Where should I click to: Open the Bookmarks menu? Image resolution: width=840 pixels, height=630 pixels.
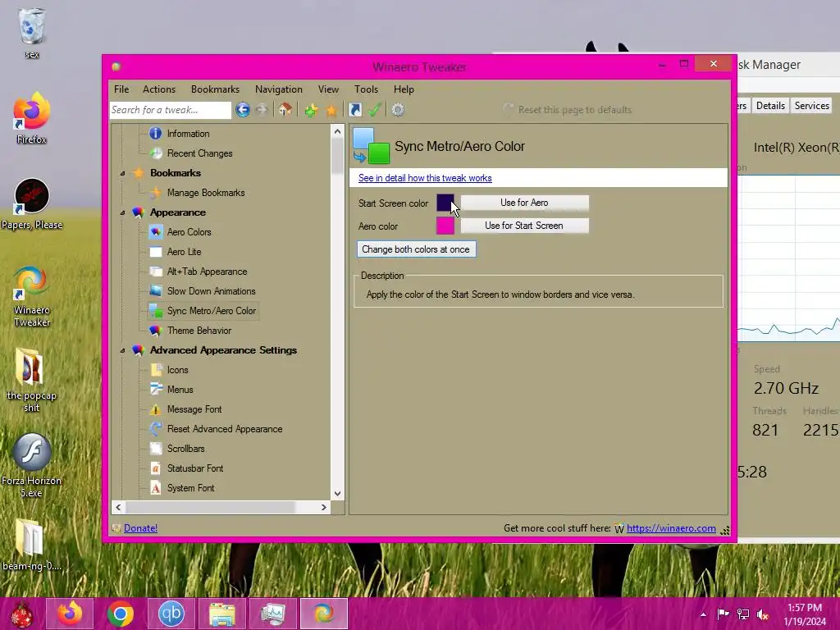coord(216,89)
